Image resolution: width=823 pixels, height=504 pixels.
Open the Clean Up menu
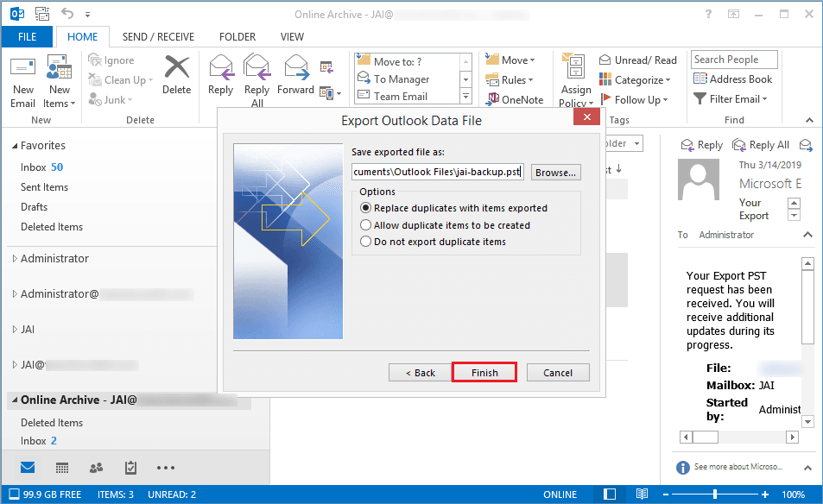(x=121, y=80)
